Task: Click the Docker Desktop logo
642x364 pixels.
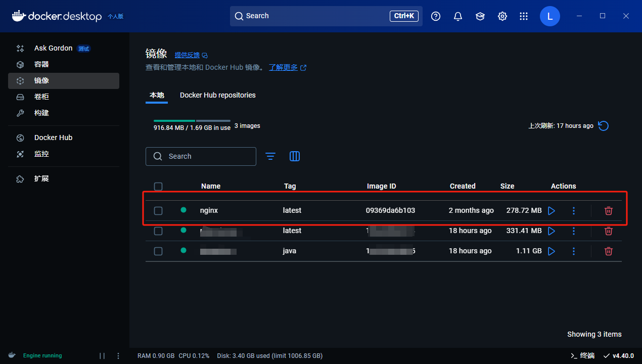Action: pyautogui.click(x=57, y=16)
